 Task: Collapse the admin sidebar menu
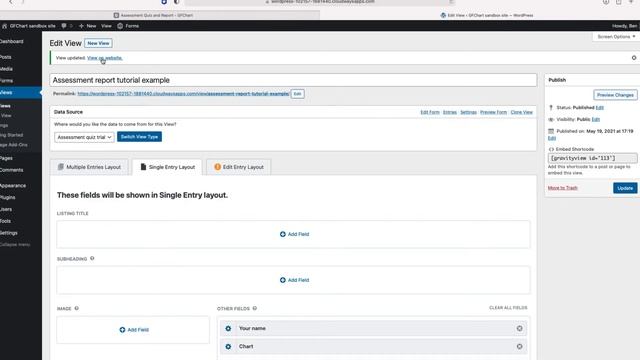[15, 245]
